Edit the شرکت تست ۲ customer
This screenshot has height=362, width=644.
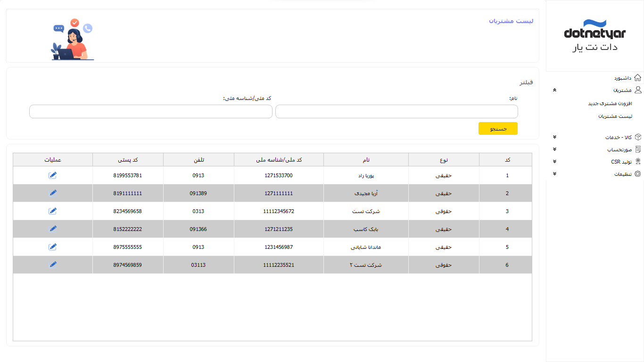[53, 264]
